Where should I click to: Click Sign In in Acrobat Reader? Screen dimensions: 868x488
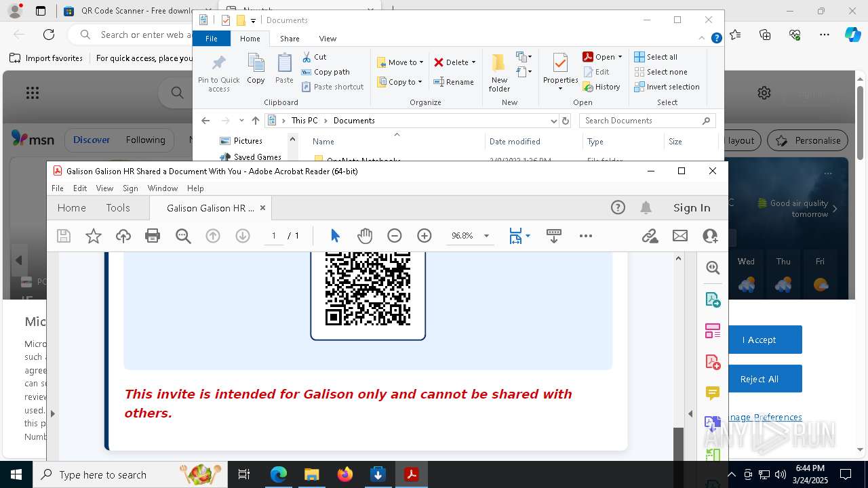(x=692, y=208)
